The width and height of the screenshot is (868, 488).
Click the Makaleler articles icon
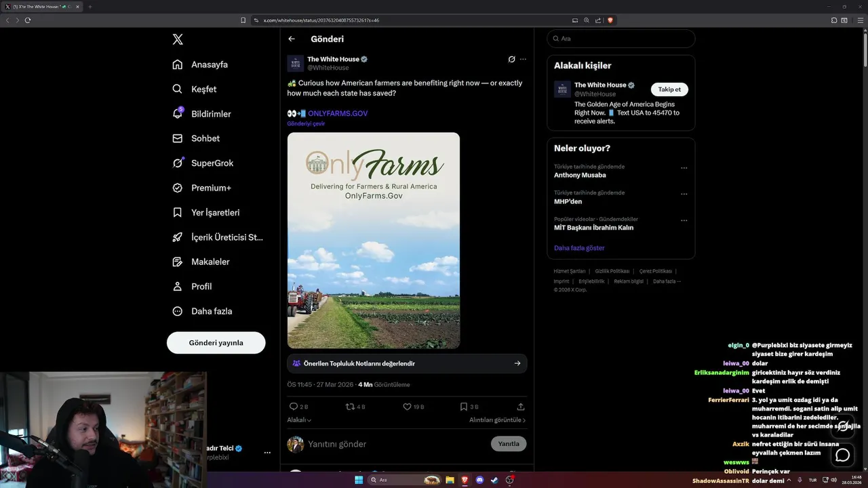point(177,262)
